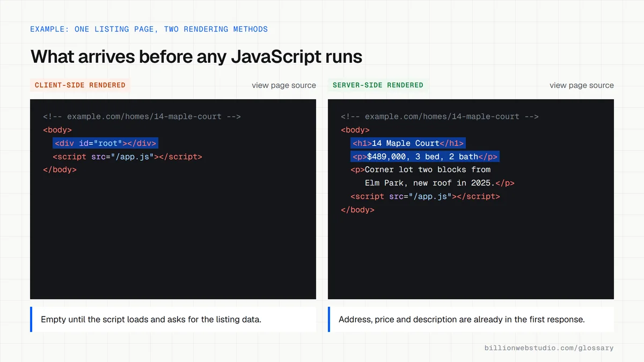The image size is (644, 362).
Task: Click the 'EXAMPLE: ONE LISTING PAGE' overline text
Action: (x=149, y=29)
